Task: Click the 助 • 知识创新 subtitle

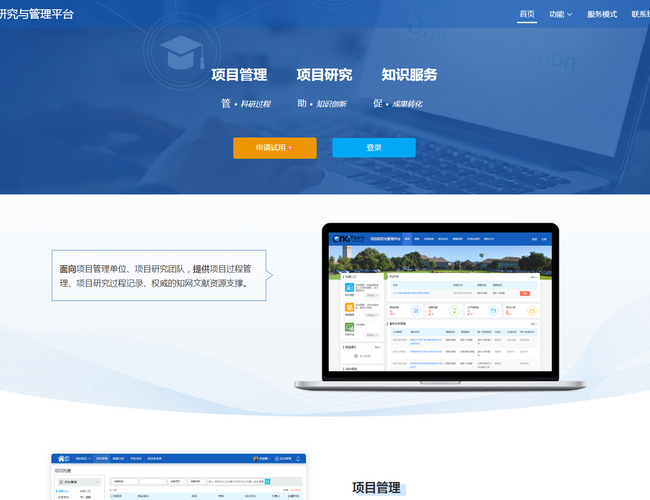Action: 322,104
